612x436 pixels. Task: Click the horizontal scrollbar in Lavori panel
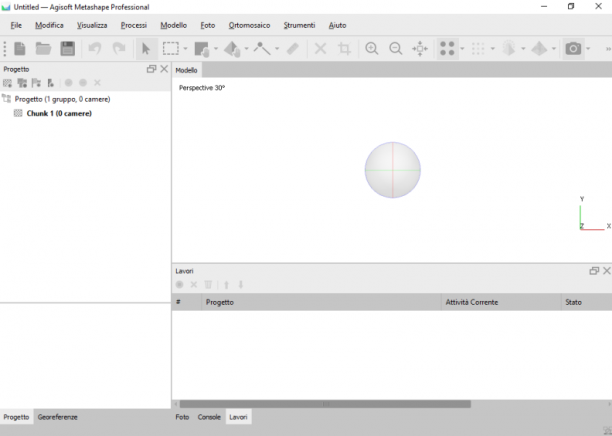point(325,404)
